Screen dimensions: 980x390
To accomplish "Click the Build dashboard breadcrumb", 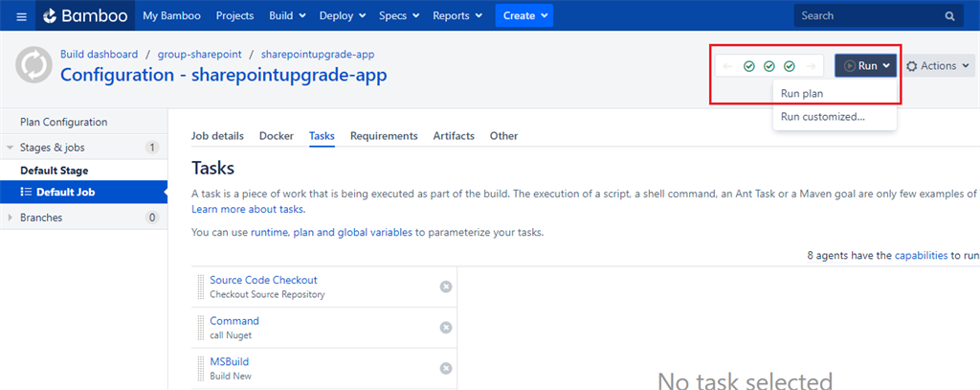I will coord(99,55).
